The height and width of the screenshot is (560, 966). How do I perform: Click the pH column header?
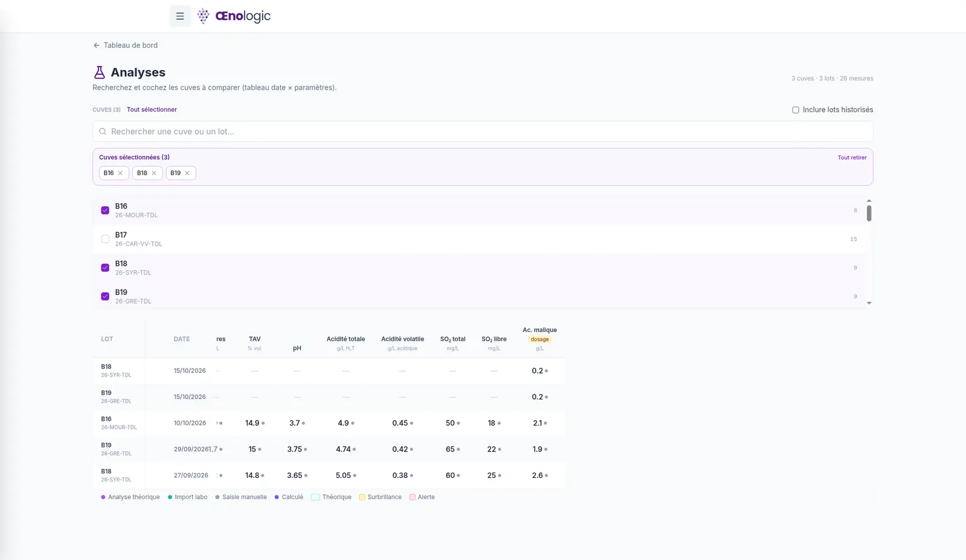pyautogui.click(x=297, y=348)
